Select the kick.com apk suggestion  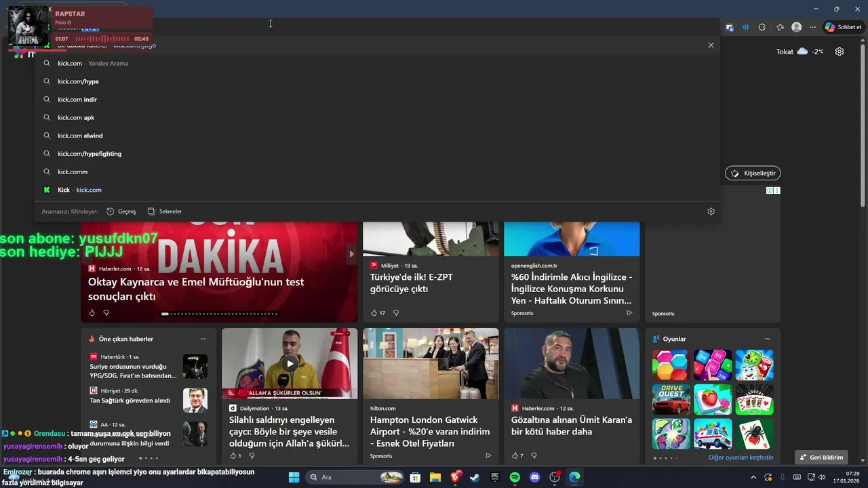(377, 117)
